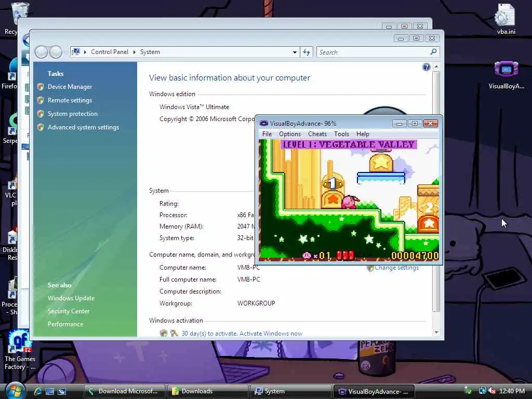Click Change settings link

coord(396,268)
